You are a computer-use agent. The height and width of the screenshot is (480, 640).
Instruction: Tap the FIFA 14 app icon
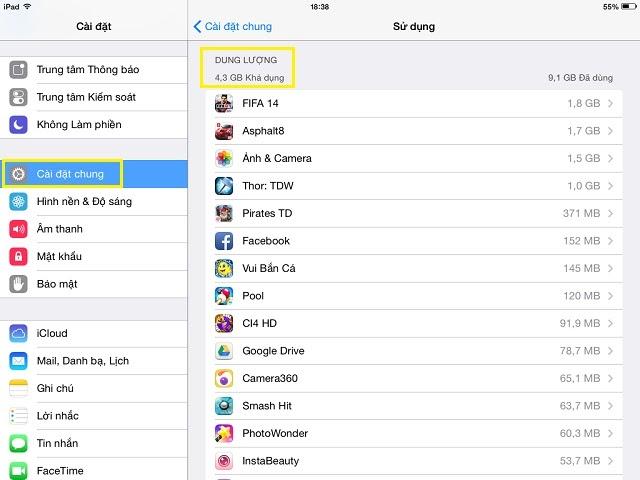[x=224, y=103]
